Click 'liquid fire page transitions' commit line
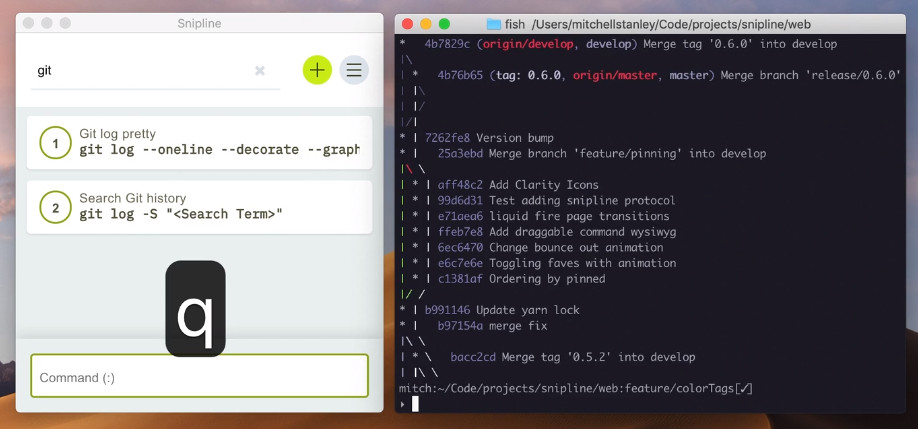The image size is (918, 429). point(553,217)
